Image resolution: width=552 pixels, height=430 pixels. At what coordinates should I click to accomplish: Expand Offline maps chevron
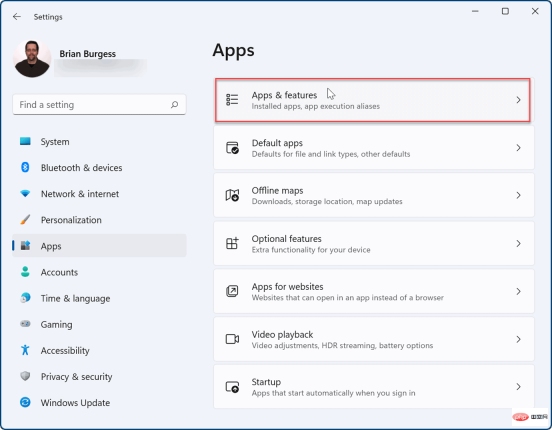518,195
